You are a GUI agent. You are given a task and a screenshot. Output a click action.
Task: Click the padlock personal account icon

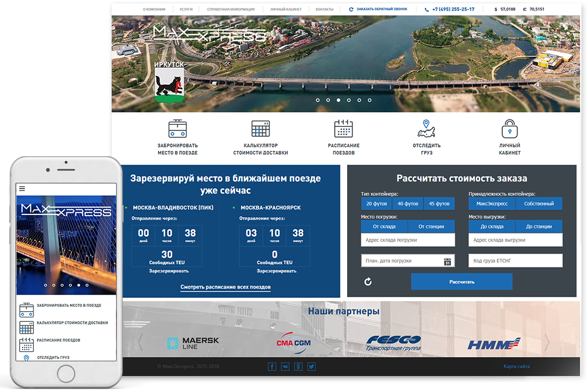pyautogui.click(x=510, y=129)
